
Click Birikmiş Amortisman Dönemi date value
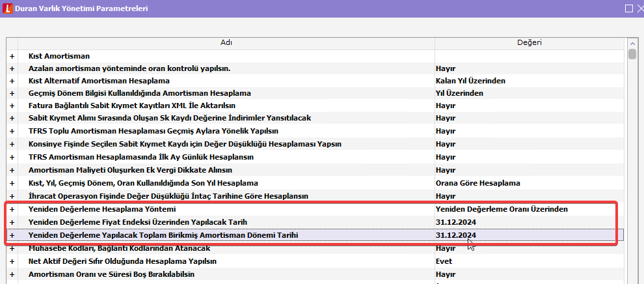[x=458, y=234]
